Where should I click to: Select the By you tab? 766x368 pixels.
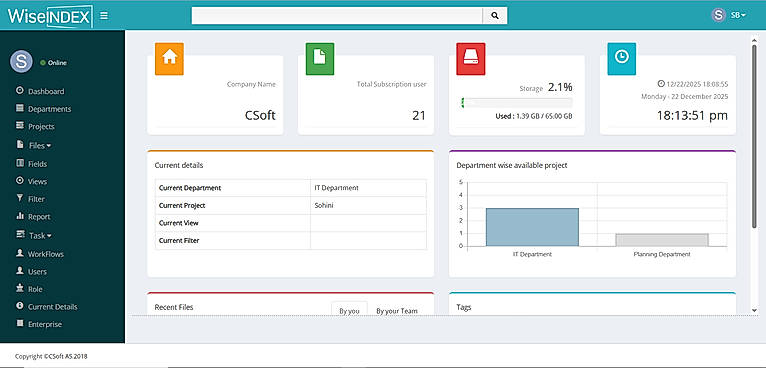point(349,310)
